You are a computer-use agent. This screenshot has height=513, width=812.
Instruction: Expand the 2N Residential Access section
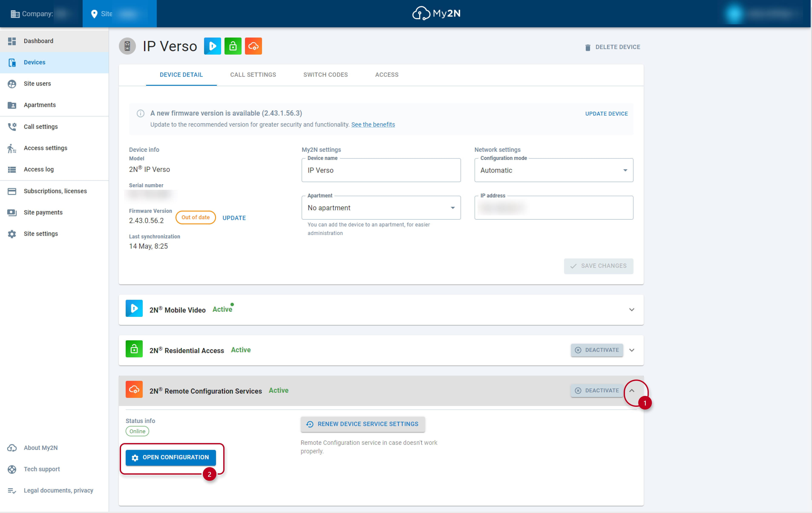point(632,350)
